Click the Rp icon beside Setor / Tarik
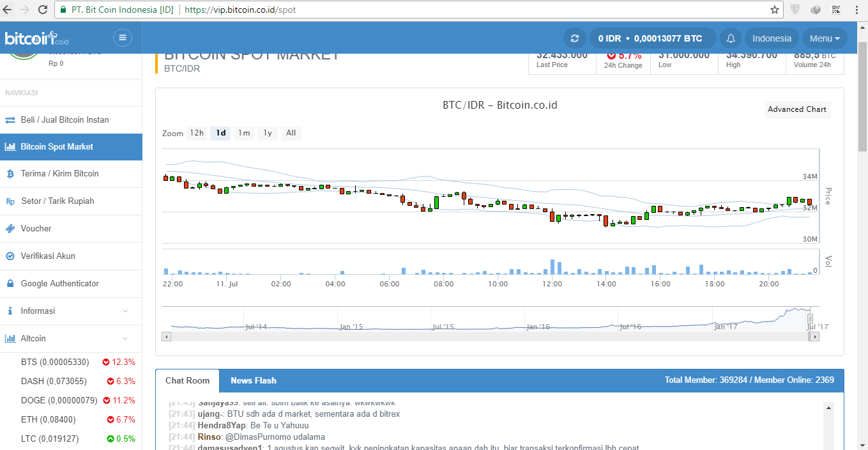The height and width of the screenshot is (450, 868). click(x=10, y=201)
